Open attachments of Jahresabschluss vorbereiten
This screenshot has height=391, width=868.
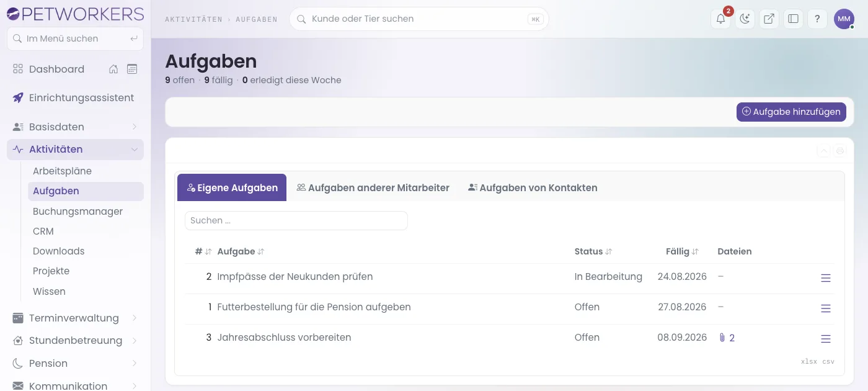pos(727,338)
